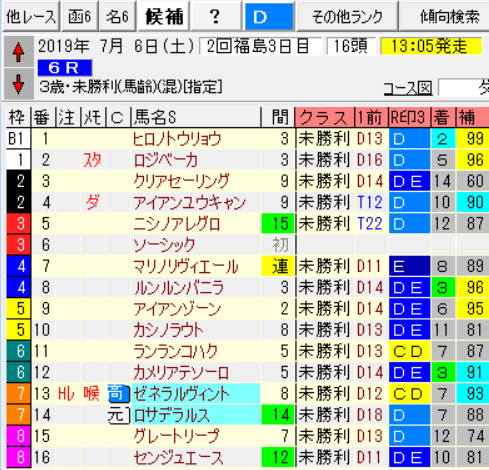Click the red down arrow race navigator
Image resolution: width=489 pixels, height=470 pixels.
click(x=18, y=84)
